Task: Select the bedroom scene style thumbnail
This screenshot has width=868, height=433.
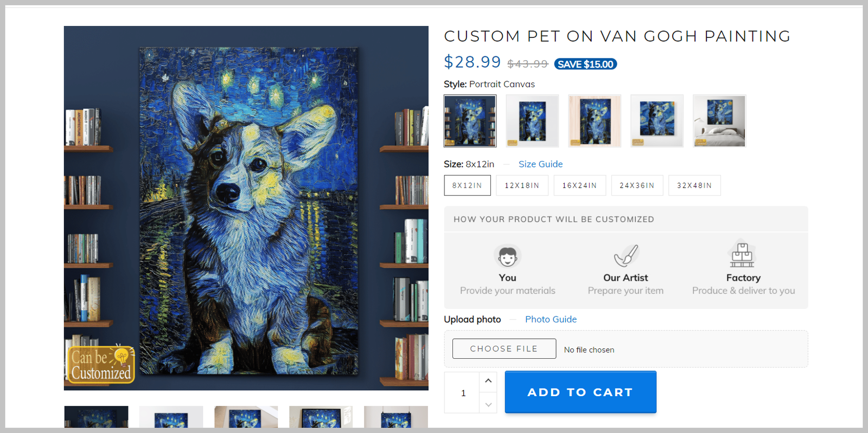Action: (719, 121)
